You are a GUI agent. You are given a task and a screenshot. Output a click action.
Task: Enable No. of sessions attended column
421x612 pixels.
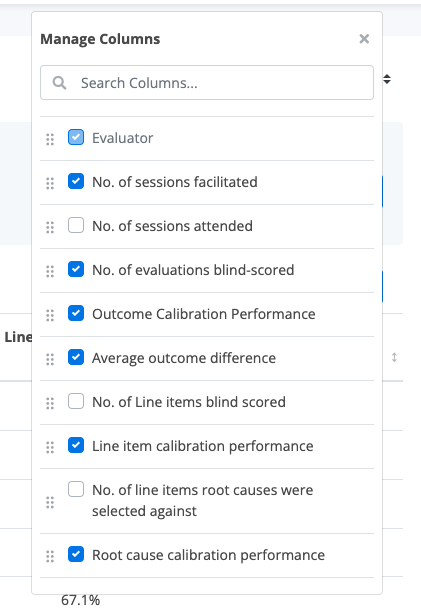tap(76, 225)
